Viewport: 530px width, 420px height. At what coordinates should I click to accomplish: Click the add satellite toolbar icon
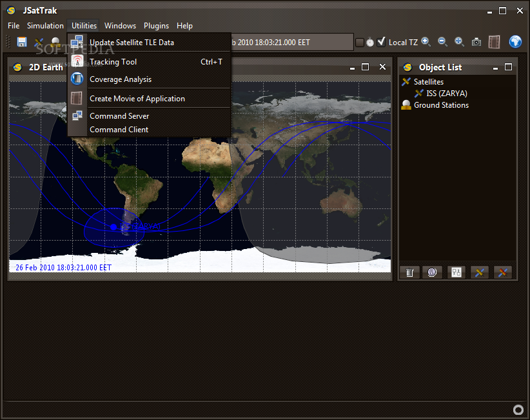tap(39, 43)
